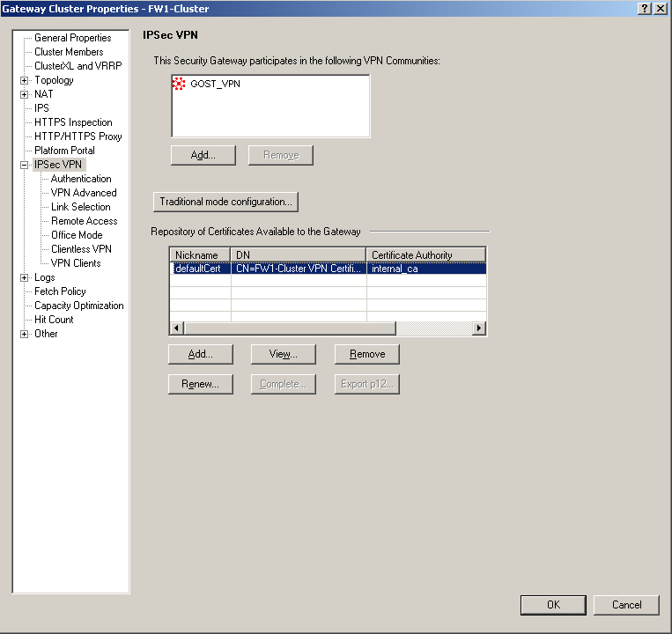This screenshot has height=634, width=672.
Task: Open Fetch Policy page
Action: 60,291
